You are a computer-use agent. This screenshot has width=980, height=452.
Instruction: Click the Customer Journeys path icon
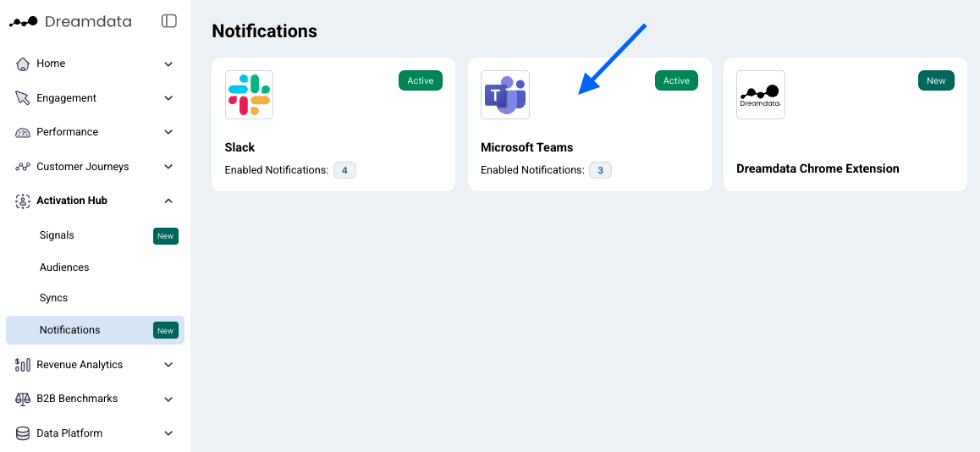pos(23,166)
